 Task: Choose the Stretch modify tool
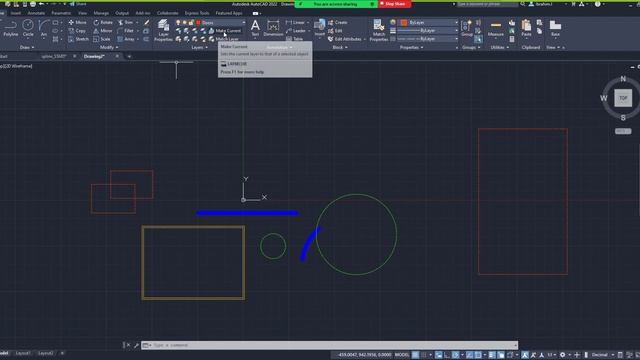click(x=78, y=39)
